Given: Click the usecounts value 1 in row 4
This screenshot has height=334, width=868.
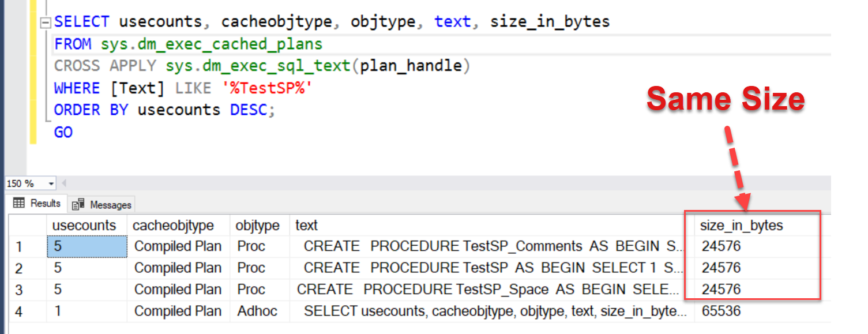Looking at the screenshot, I should pos(87,312).
